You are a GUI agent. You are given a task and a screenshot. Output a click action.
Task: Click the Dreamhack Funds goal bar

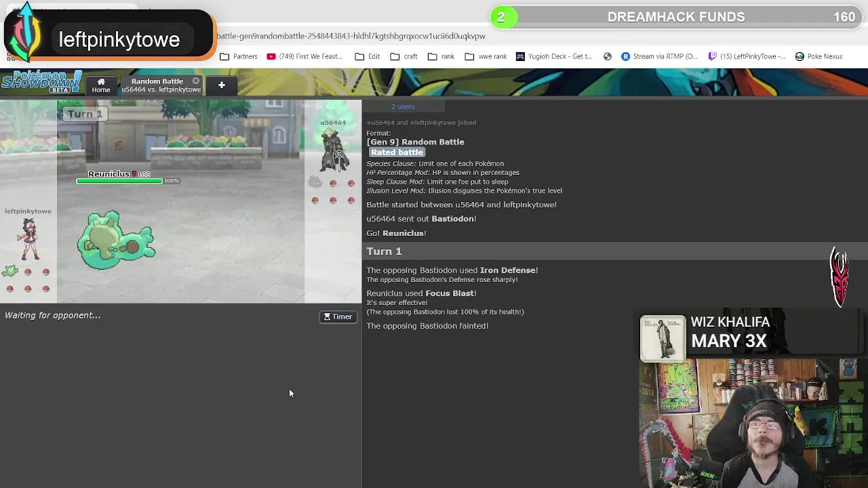676,17
